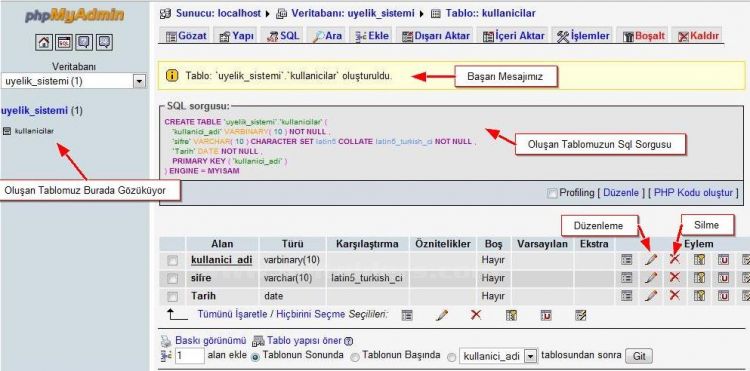Click the alan ekle number input field
This screenshot has width=750, height=371.
click(x=189, y=356)
